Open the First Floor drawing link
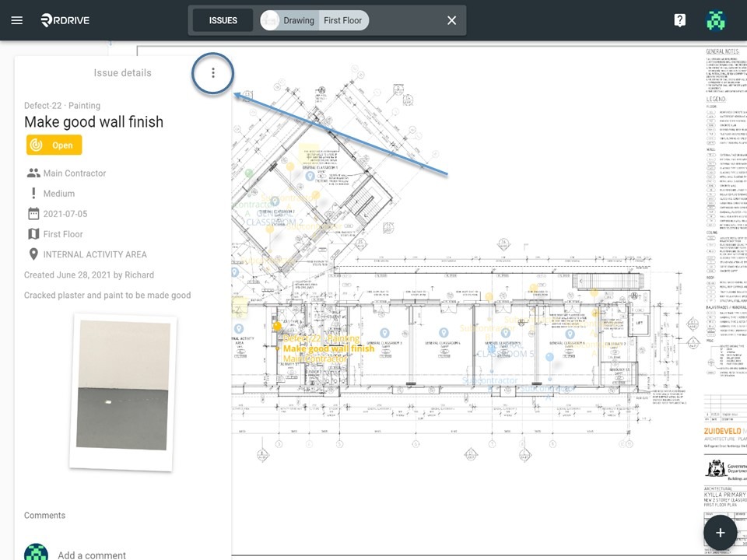This screenshot has width=747, height=560. pos(63,234)
